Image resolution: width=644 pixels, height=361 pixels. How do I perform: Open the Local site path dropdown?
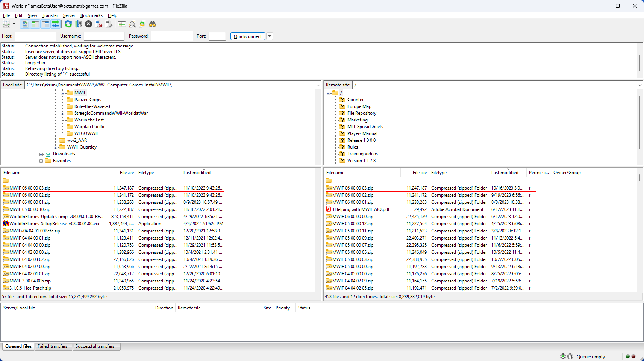[x=318, y=85]
